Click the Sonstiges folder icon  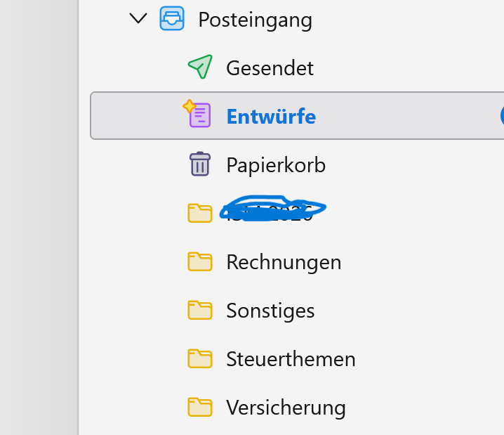pyautogui.click(x=200, y=310)
